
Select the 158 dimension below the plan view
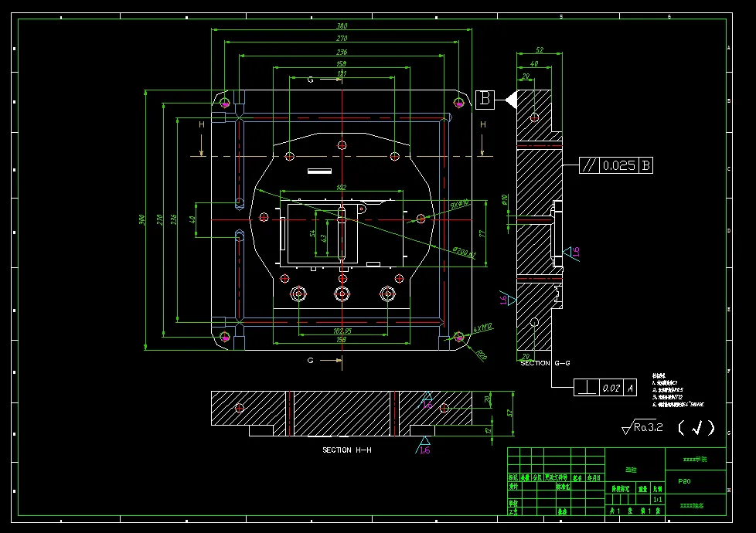tap(342, 340)
